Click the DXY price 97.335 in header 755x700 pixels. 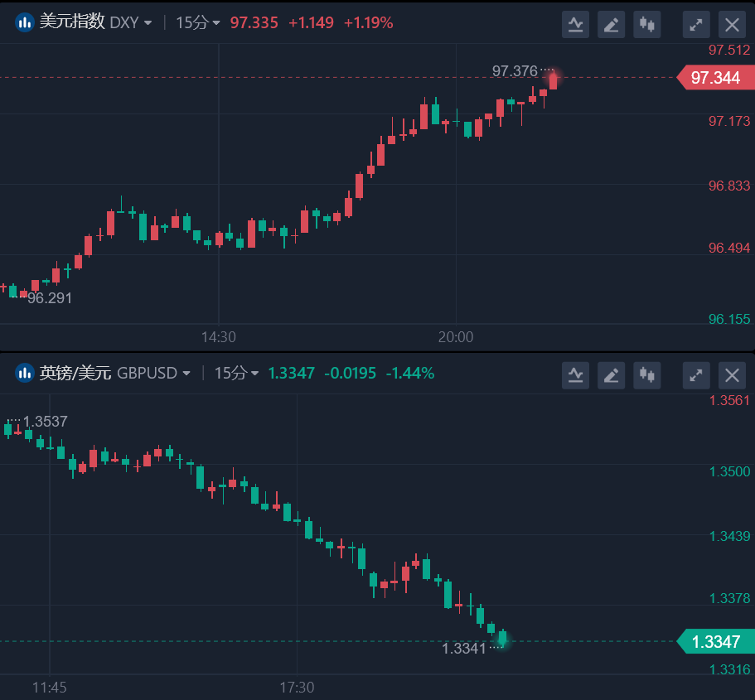tap(254, 22)
